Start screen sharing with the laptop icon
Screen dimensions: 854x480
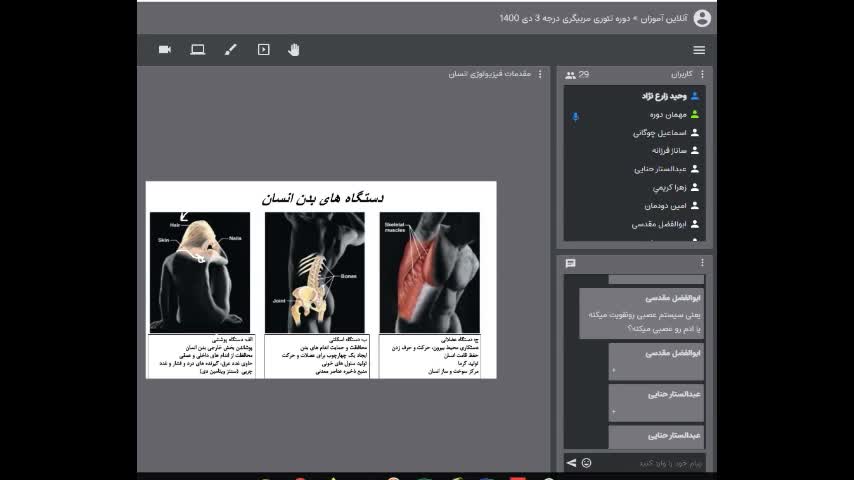[197, 49]
